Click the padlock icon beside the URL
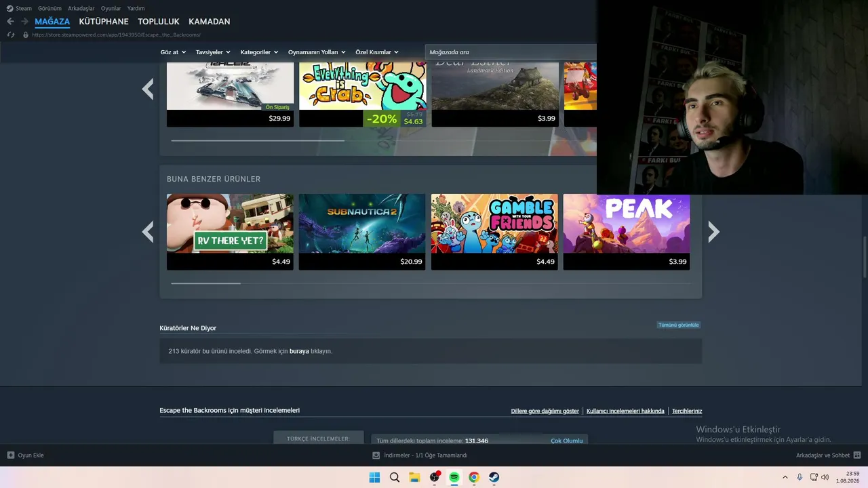The image size is (868, 488). tap(26, 35)
